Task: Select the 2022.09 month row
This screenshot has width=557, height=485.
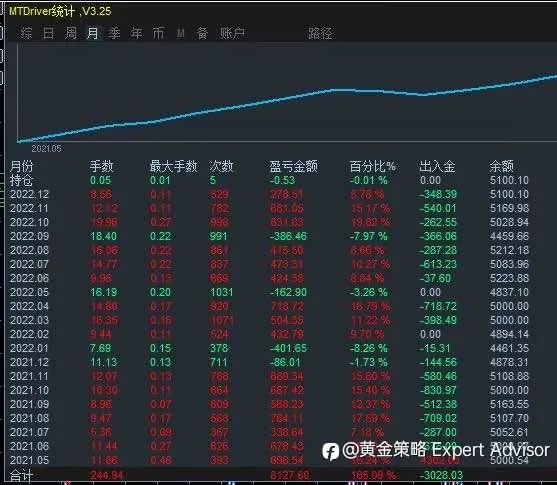Action: tap(270, 236)
